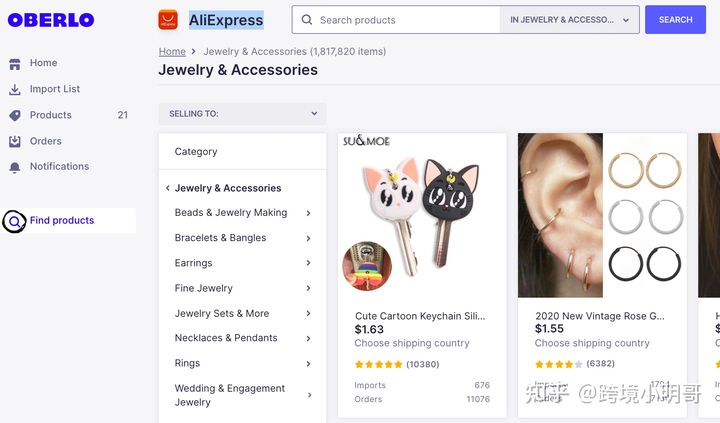Image resolution: width=720 pixels, height=423 pixels.
Task: Open the Fine Jewelry category
Action: point(203,288)
